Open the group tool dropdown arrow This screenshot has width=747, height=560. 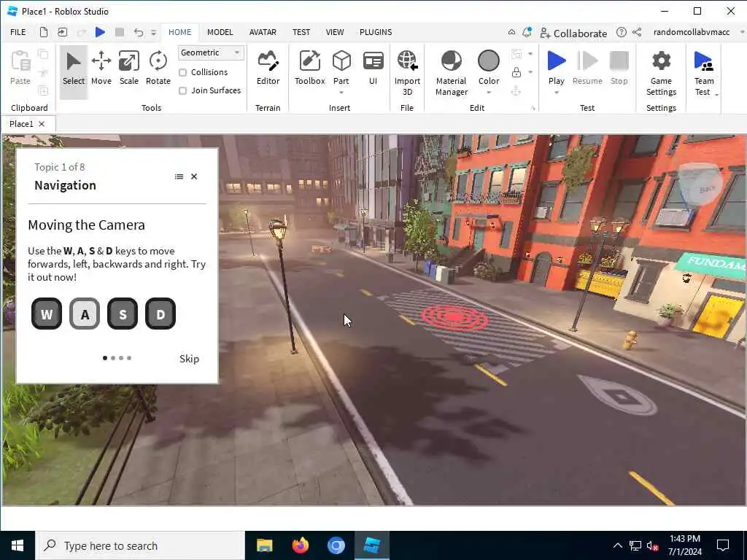click(x=530, y=54)
